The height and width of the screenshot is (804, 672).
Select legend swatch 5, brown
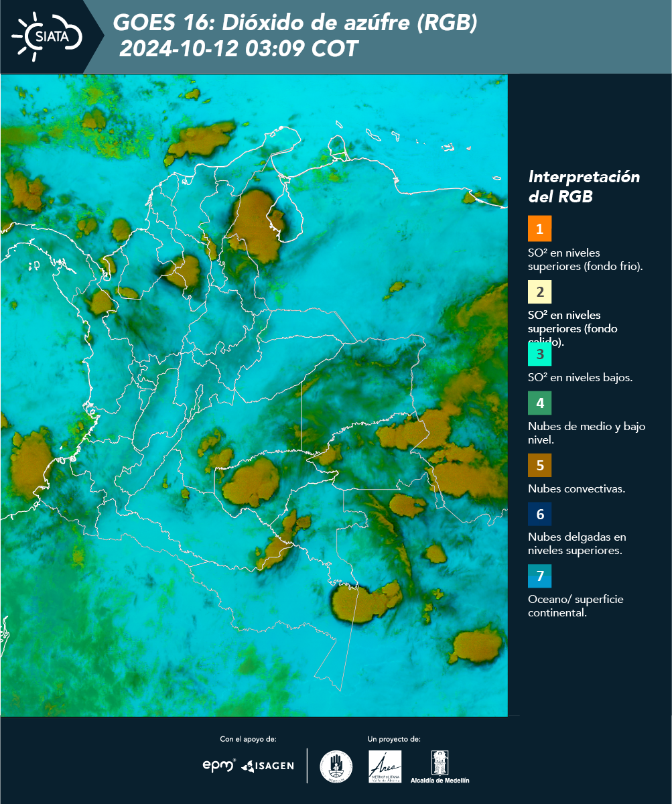click(x=539, y=464)
